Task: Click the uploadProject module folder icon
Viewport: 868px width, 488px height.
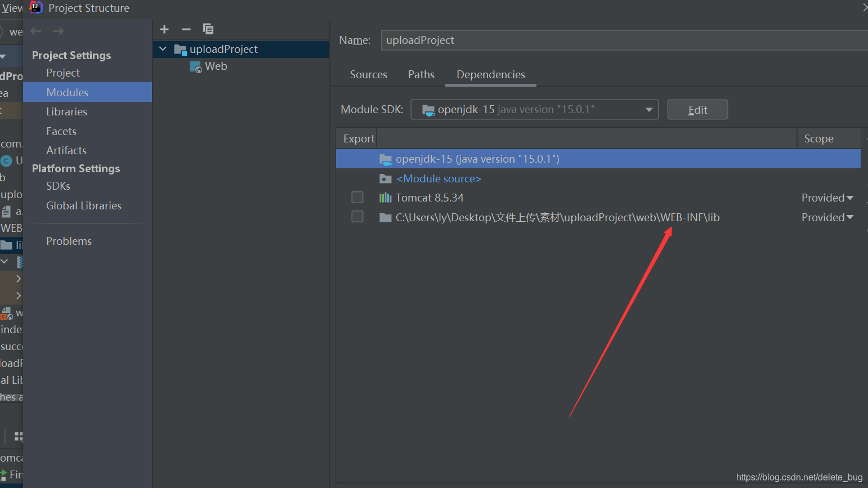Action: click(180, 50)
